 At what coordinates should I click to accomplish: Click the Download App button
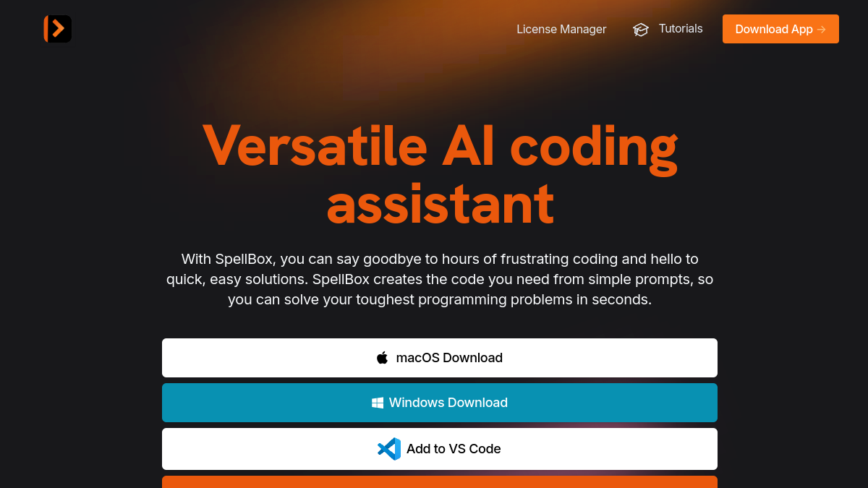coord(780,29)
